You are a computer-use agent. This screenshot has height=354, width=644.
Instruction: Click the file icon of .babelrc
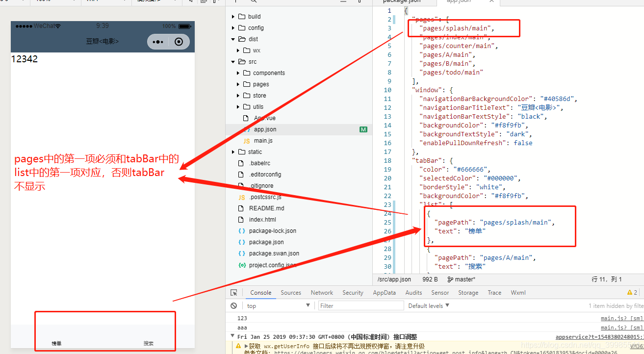click(241, 163)
